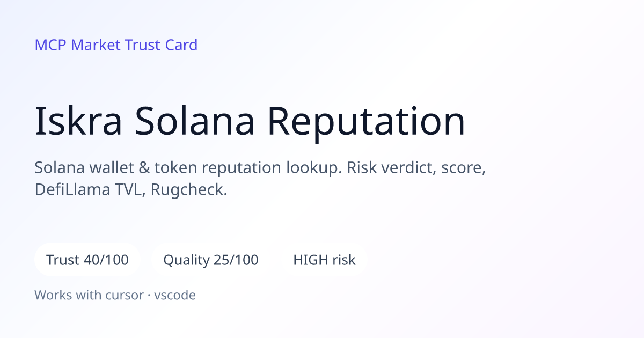Click the Solana wallet & token description line

[x=260, y=168]
